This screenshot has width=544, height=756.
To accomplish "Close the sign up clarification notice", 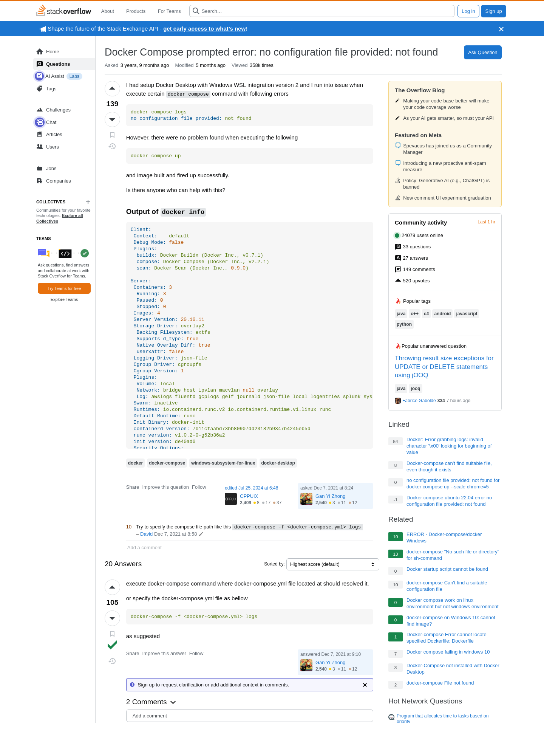I will (365, 685).
